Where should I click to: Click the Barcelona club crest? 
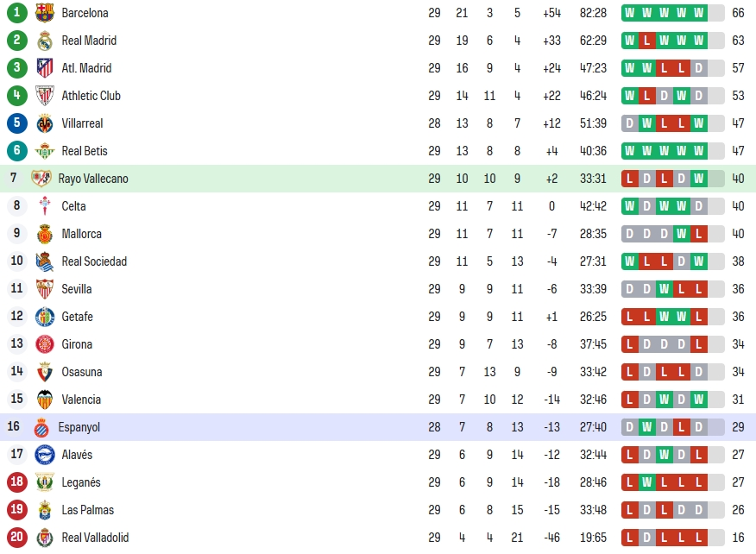(45, 13)
